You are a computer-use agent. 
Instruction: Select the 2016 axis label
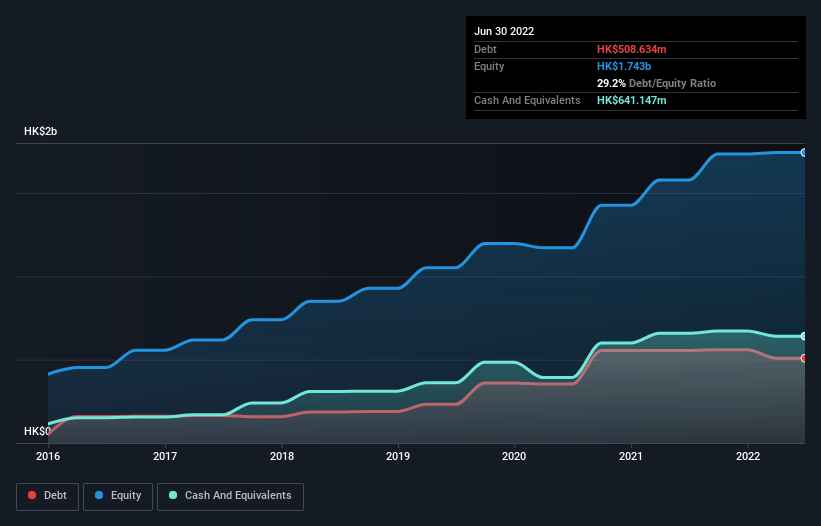(48, 456)
